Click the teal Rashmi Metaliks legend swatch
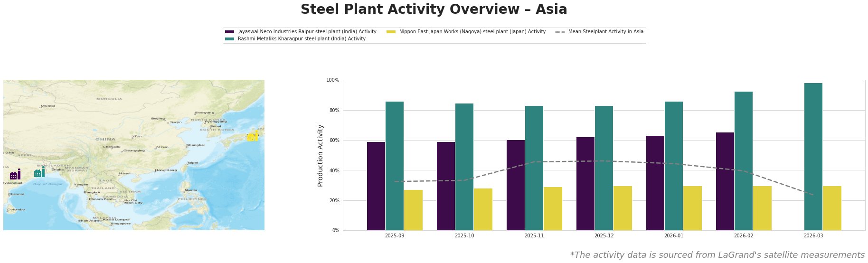The width and height of the screenshot is (868, 263). click(230, 39)
